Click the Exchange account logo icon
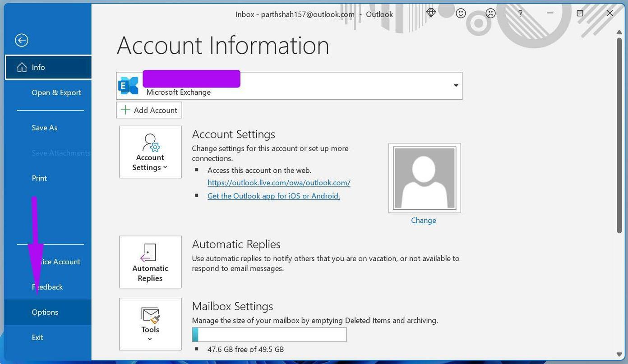The width and height of the screenshot is (628, 364). pos(129,86)
